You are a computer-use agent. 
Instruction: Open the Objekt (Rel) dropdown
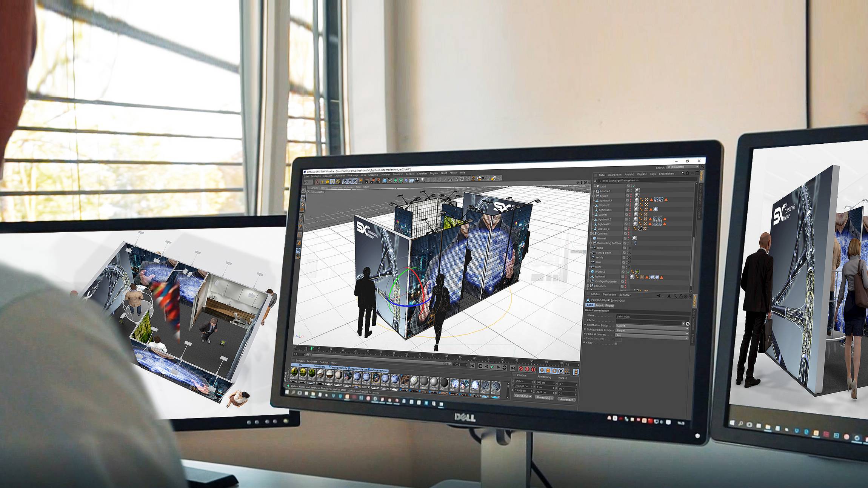523,396
